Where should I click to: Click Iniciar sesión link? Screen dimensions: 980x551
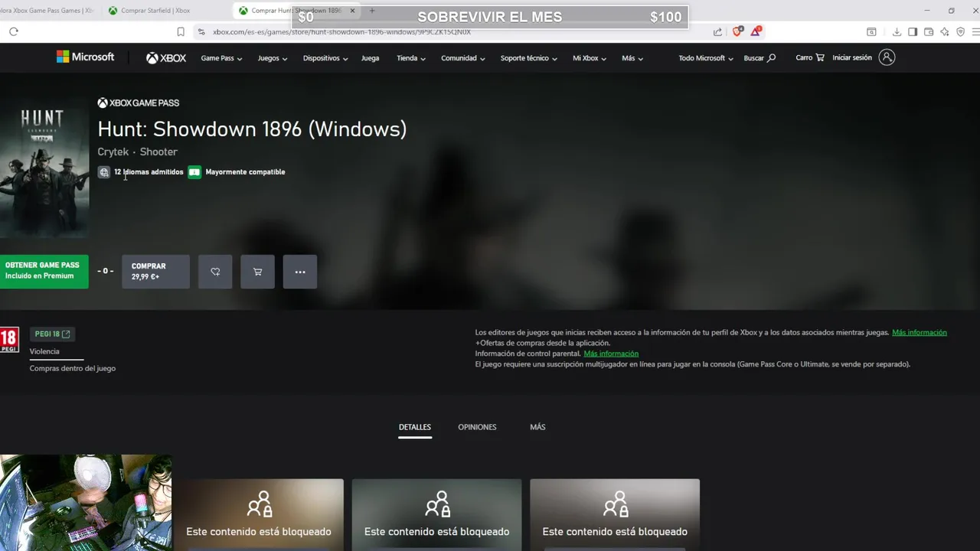[852, 57]
